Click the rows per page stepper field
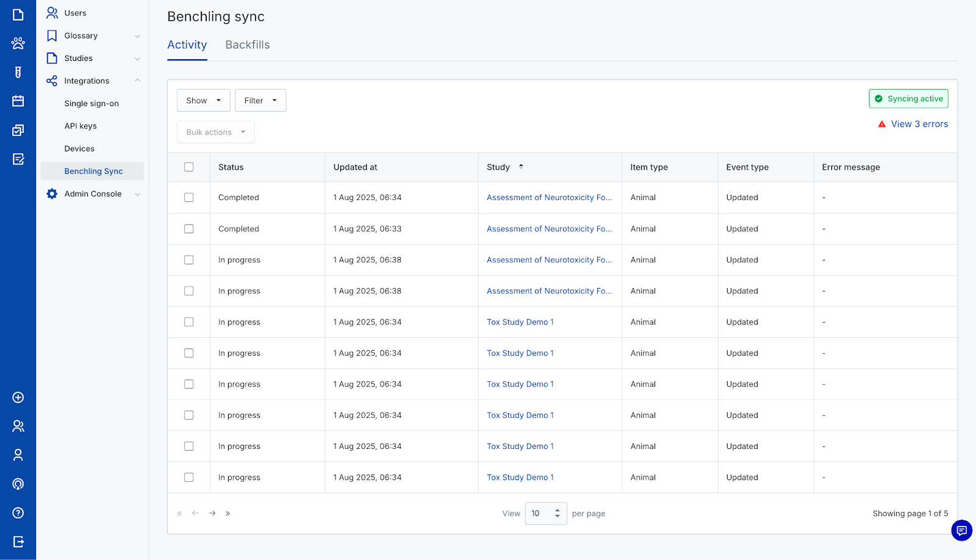 pyautogui.click(x=545, y=514)
